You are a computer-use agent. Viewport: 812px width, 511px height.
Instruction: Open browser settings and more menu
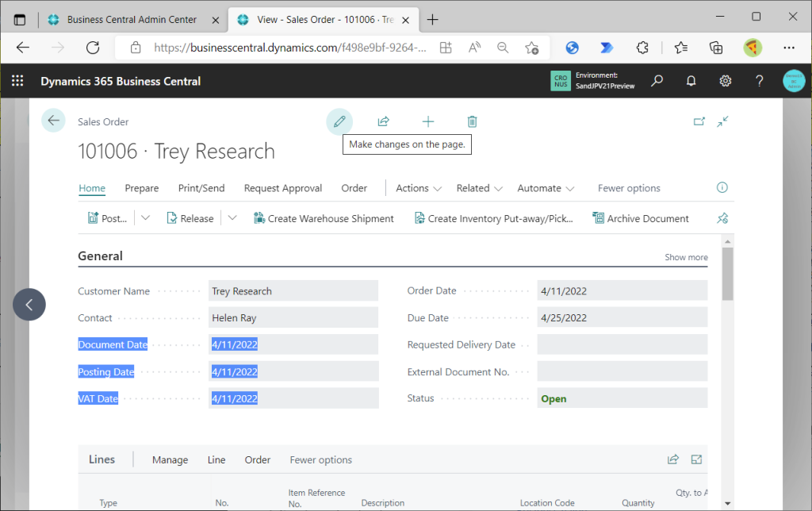click(789, 48)
